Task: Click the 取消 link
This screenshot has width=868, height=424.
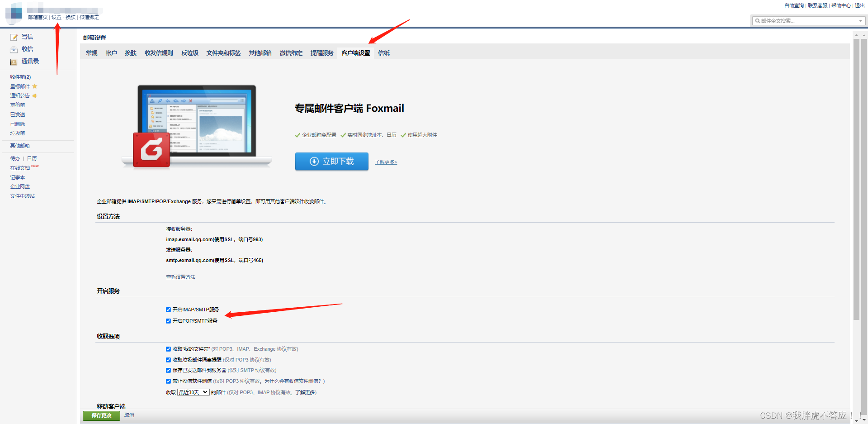Action: click(x=129, y=415)
